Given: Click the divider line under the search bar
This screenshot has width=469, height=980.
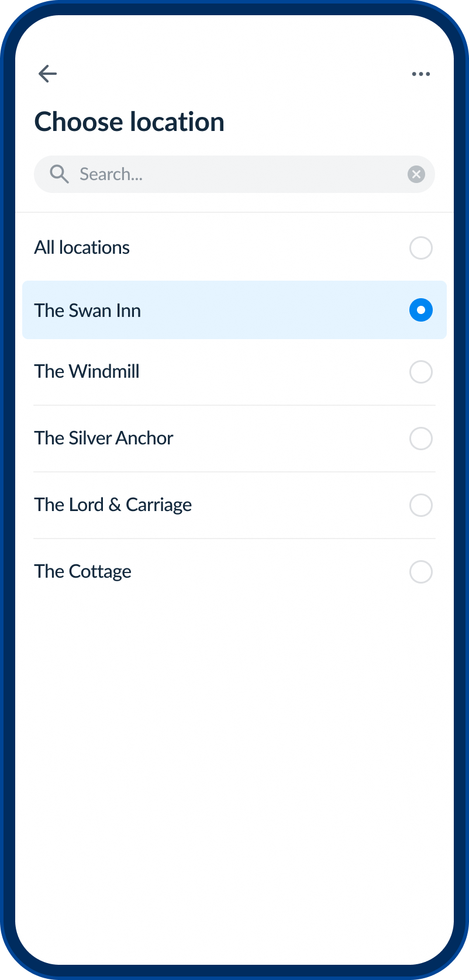Looking at the screenshot, I should (234, 212).
